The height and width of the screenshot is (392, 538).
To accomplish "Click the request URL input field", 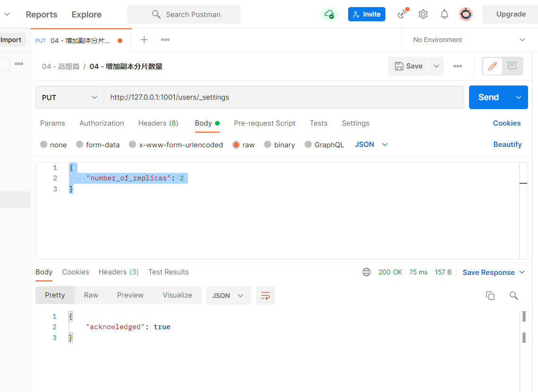I will pos(283,97).
